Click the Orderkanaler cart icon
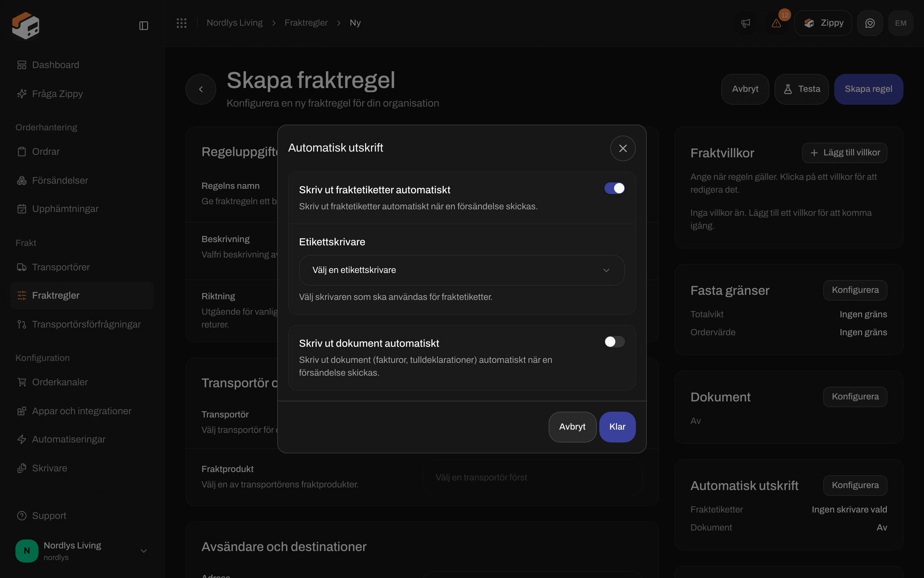The height and width of the screenshot is (578, 924). click(22, 382)
